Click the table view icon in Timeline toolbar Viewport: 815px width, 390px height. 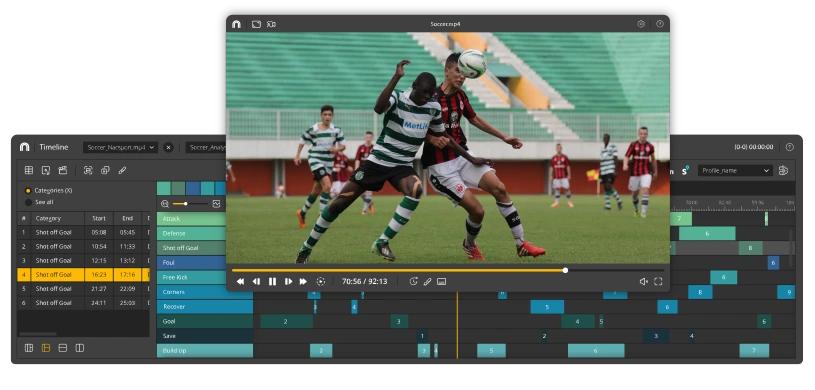click(x=29, y=170)
